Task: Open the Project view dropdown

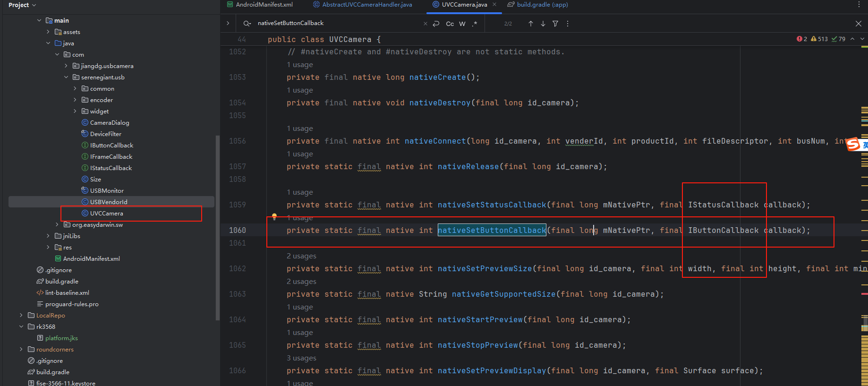Action: (22, 5)
